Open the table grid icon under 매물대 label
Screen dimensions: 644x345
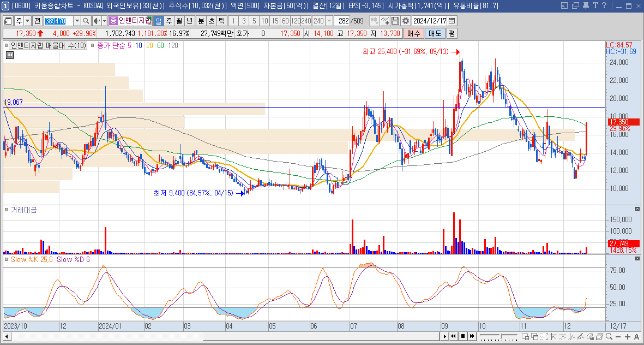[10, 55]
